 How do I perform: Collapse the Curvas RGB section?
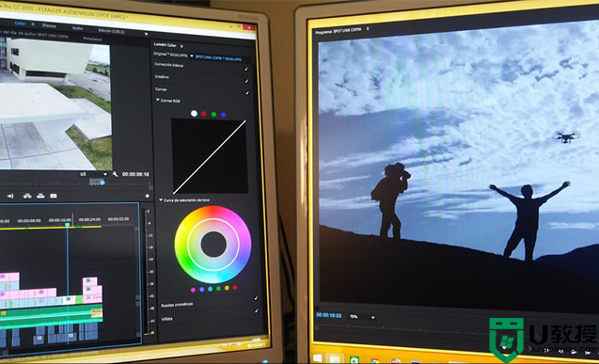tap(158, 100)
